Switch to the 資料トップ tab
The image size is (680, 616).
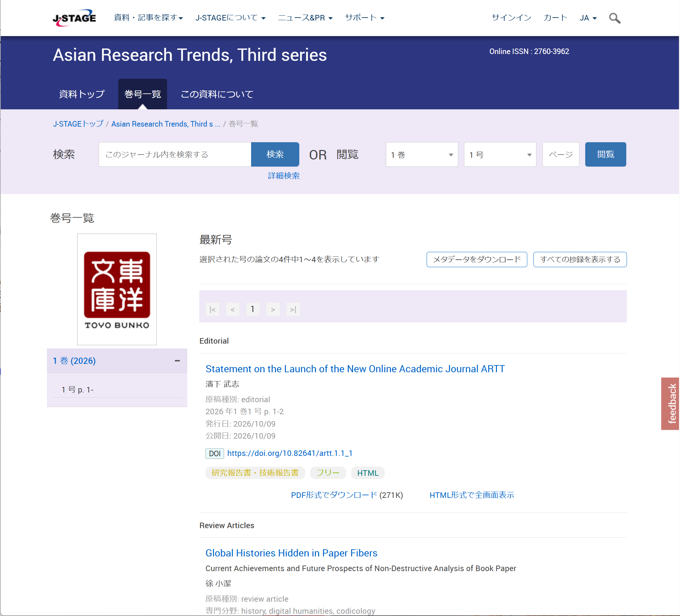tap(82, 94)
